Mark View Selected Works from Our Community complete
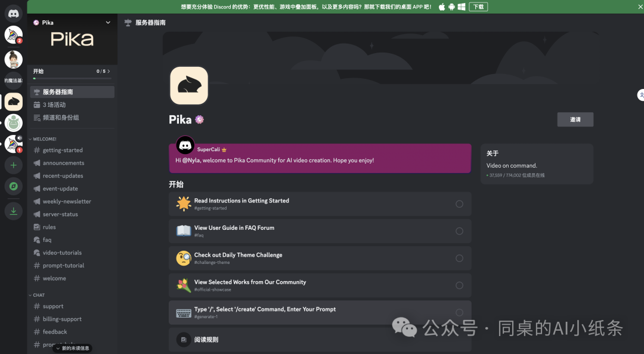The height and width of the screenshot is (354, 644). point(459,285)
